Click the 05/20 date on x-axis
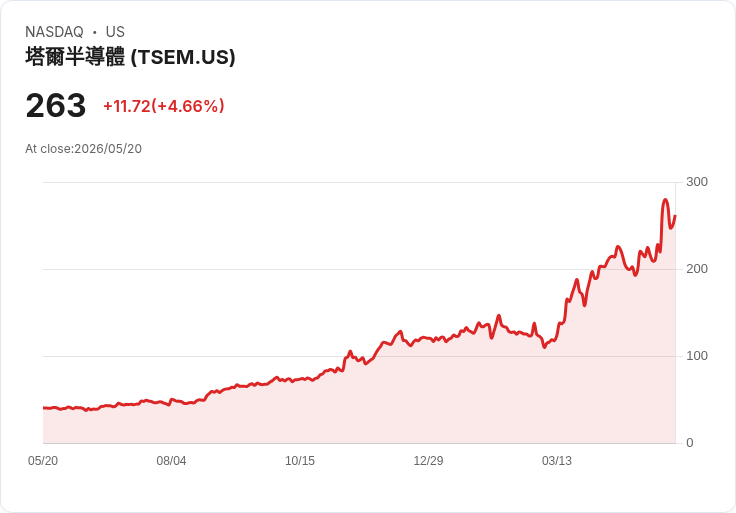 point(43,460)
